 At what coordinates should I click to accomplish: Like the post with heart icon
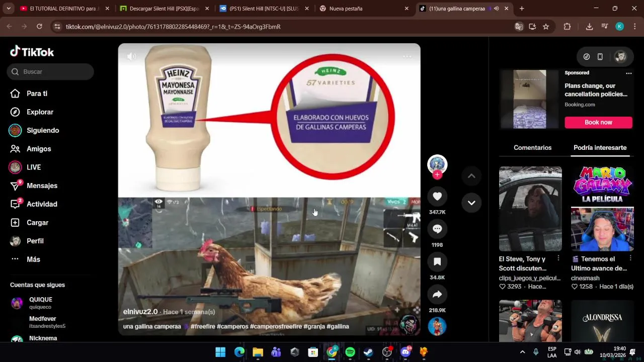point(437,197)
